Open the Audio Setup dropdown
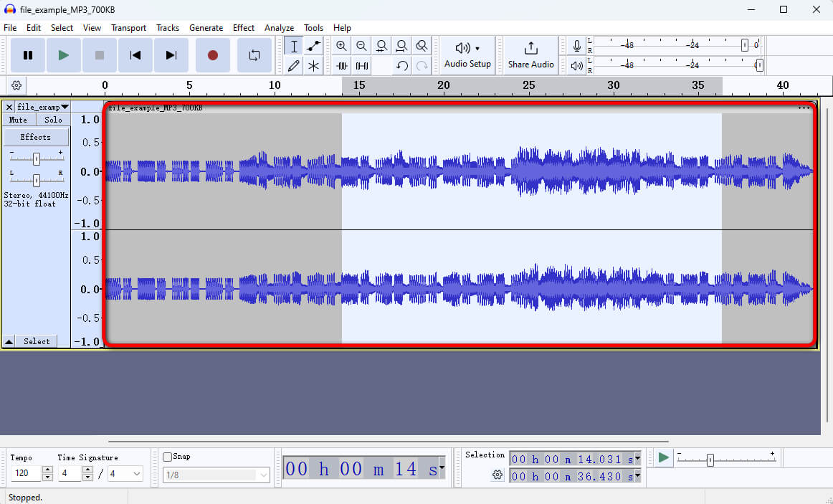 click(x=467, y=55)
